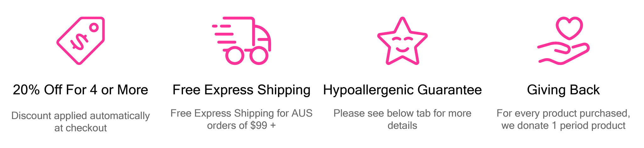
Task: Click "we donate 1 period product" description
Action: tap(563, 126)
